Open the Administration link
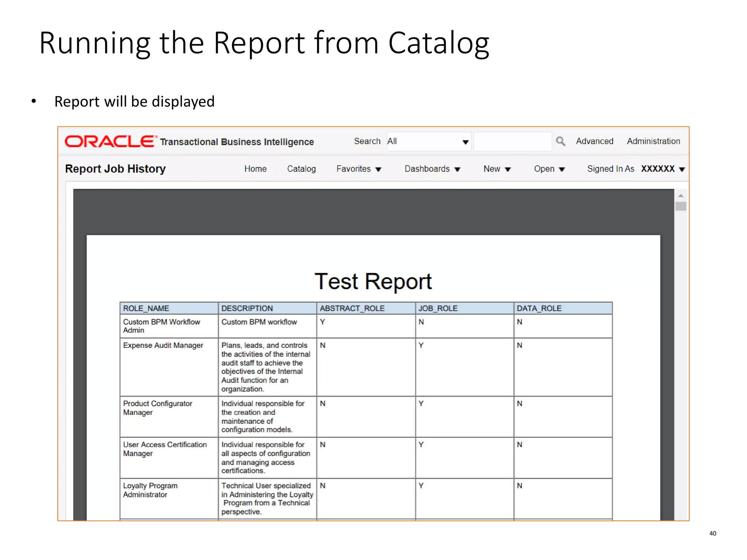747x560 pixels. pyautogui.click(x=653, y=141)
